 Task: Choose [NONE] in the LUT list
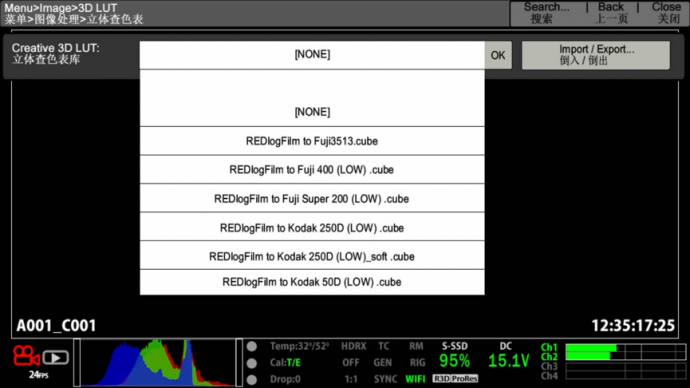[x=312, y=112]
